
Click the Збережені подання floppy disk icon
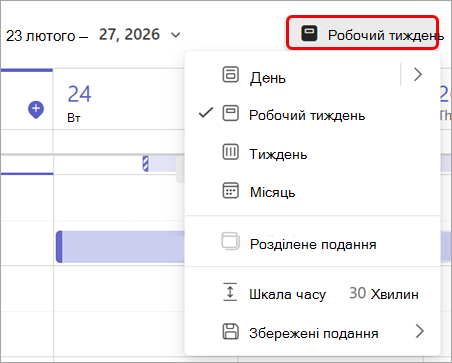click(x=230, y=331)
